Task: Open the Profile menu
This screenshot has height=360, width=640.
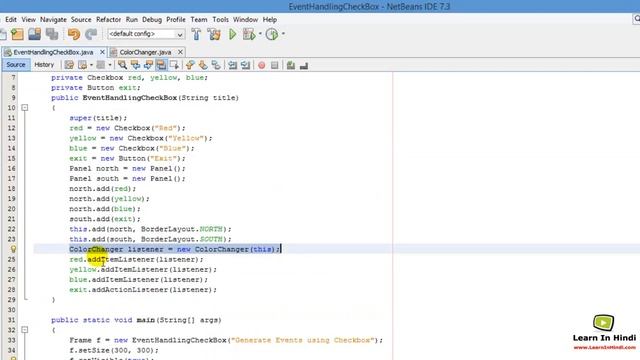Action: click(x=176, y=20)
